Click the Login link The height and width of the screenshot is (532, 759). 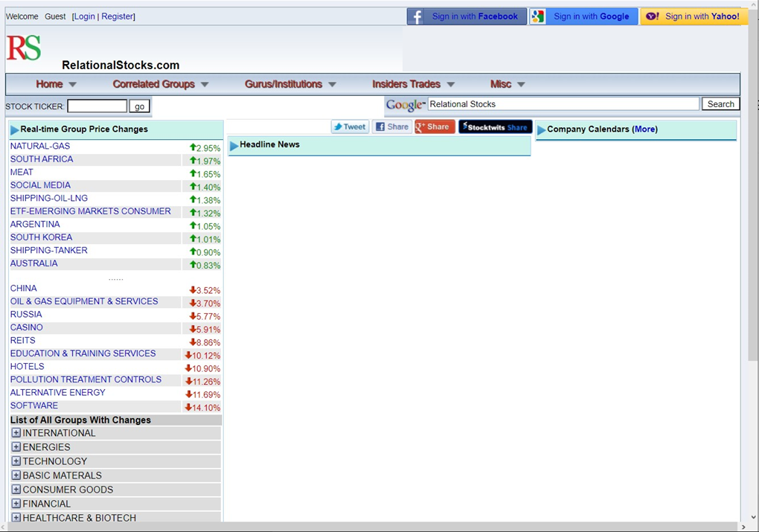(x=84, y=16)
